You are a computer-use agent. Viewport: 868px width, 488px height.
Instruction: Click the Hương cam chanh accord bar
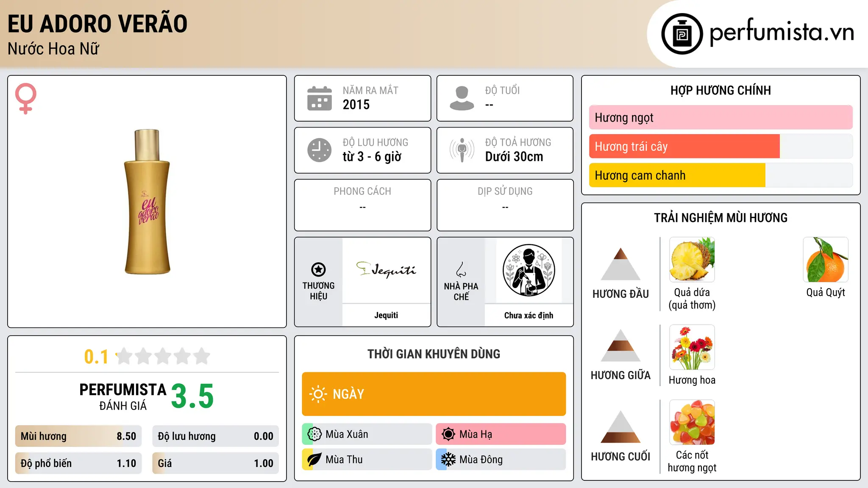pos(721,175)
